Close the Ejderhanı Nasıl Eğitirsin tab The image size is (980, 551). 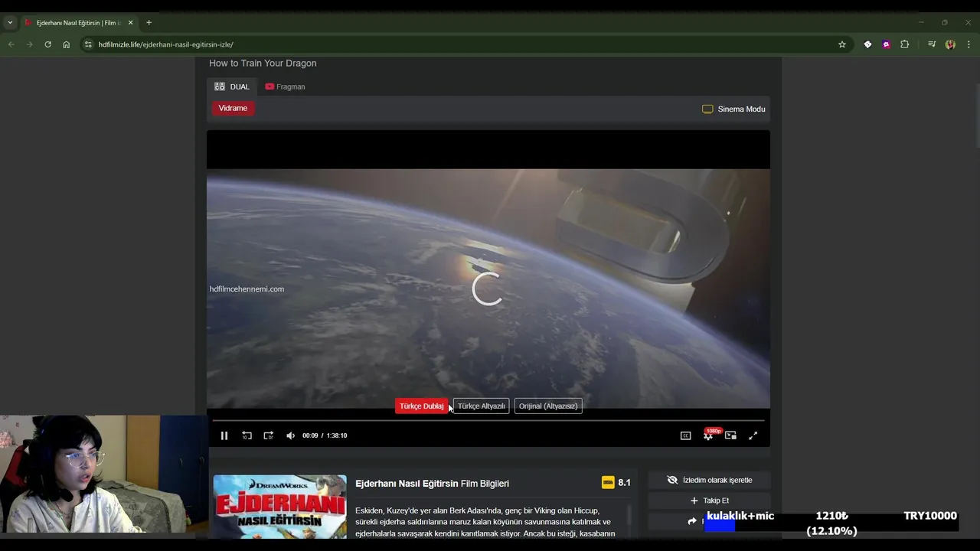pyautogui.click(x=130, y=23)
